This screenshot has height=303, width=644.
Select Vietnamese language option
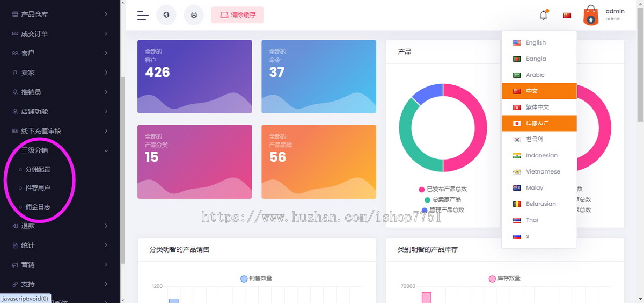(539, 172)
